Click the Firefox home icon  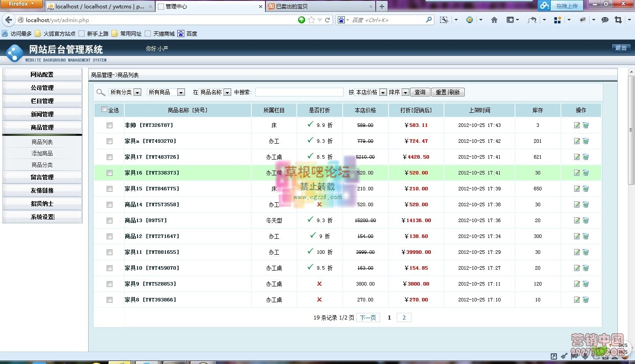[493, 20]
